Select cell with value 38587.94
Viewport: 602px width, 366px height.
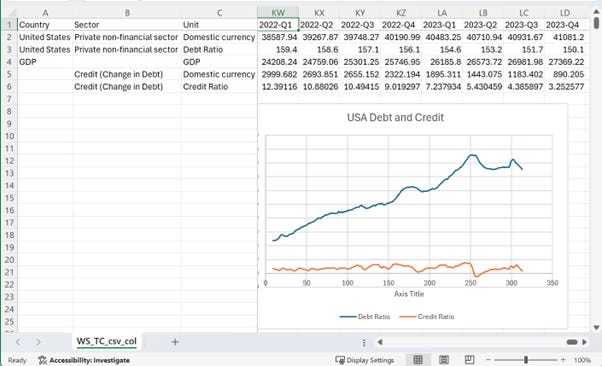pos(278,37)
